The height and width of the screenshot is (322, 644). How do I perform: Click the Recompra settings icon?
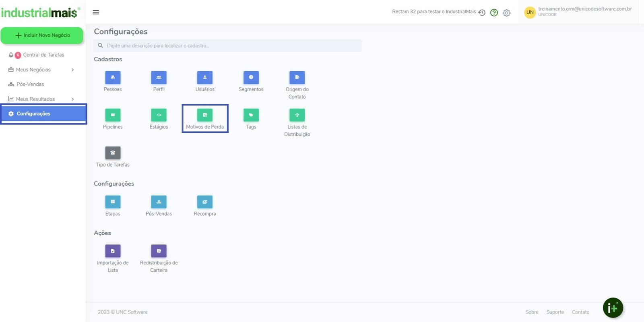[205, 202]
